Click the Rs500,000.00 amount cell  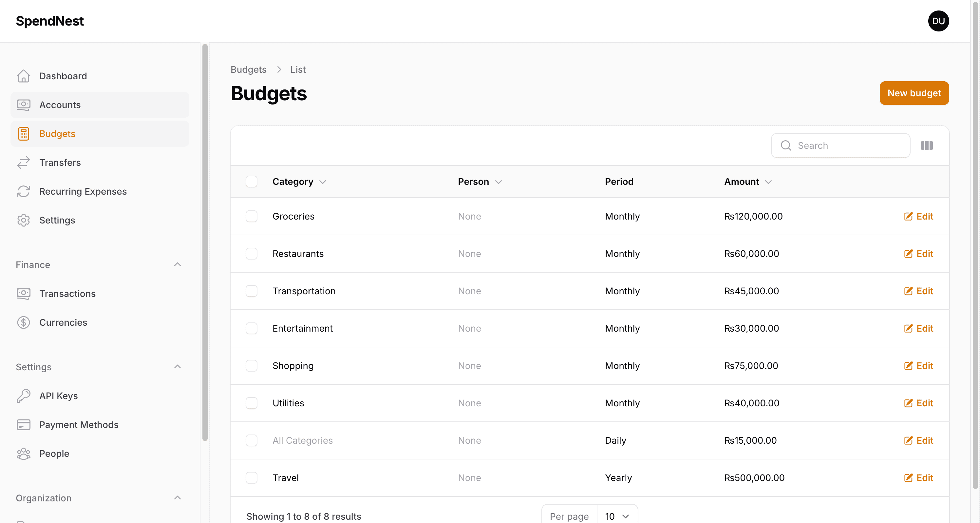point(754,478)
